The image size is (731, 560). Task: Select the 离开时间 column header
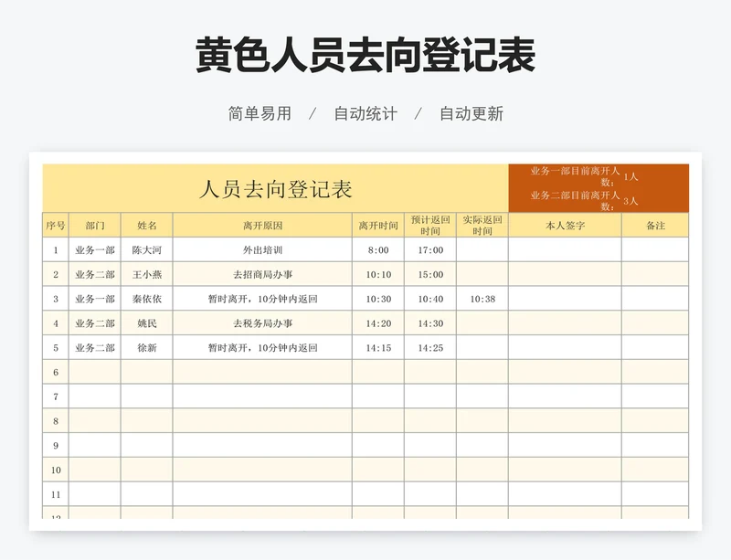378,226
